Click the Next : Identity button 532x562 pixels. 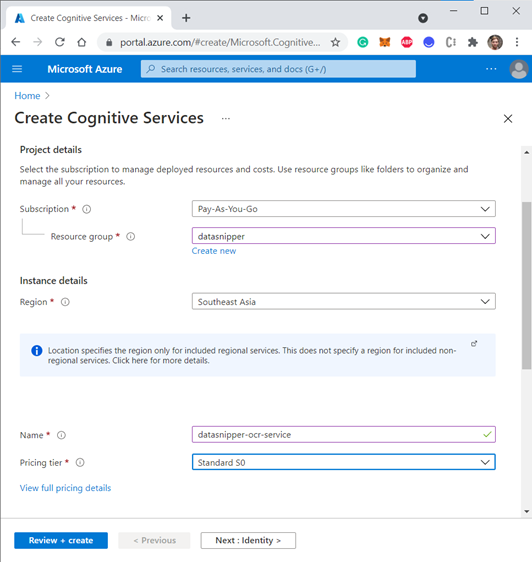248,540
